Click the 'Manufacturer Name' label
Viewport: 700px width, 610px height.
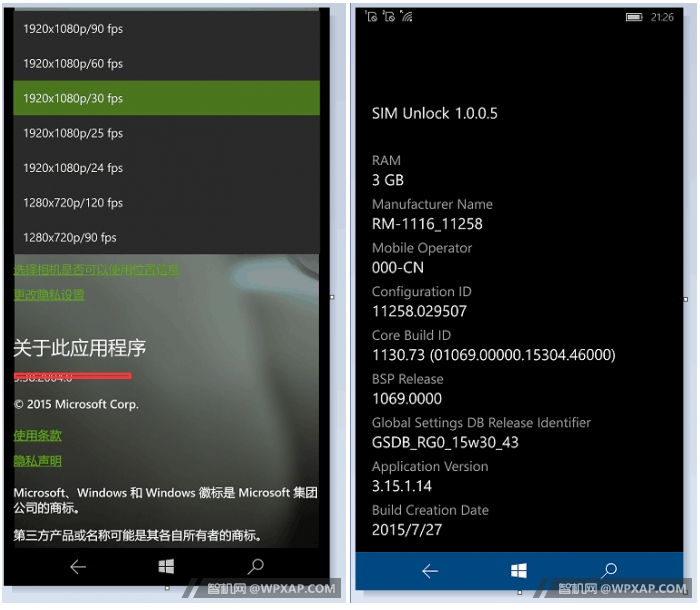(x=432, y=205)
